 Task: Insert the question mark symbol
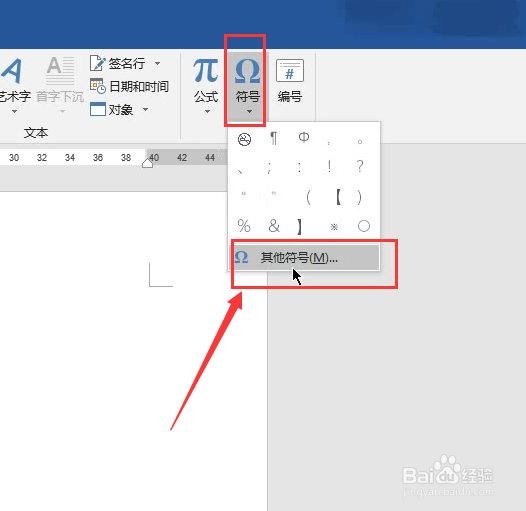tap(360, 166)
